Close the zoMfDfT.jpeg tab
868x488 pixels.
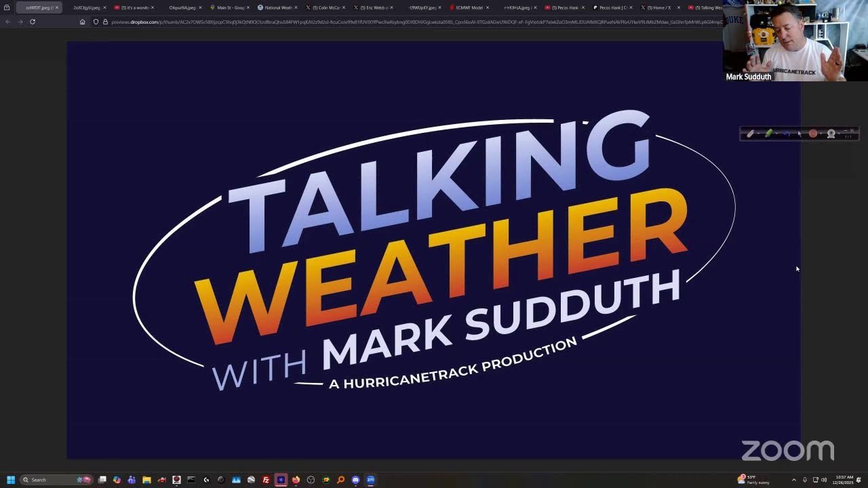57,7
